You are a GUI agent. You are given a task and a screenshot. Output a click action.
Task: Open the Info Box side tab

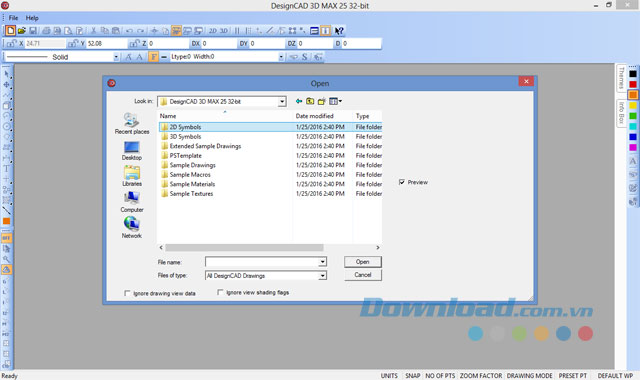click(x=621, y=113)
